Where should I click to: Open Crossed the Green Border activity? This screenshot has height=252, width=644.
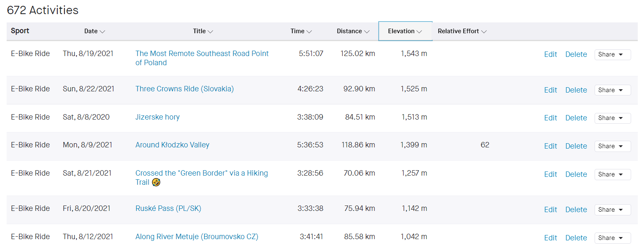(201, 173)
